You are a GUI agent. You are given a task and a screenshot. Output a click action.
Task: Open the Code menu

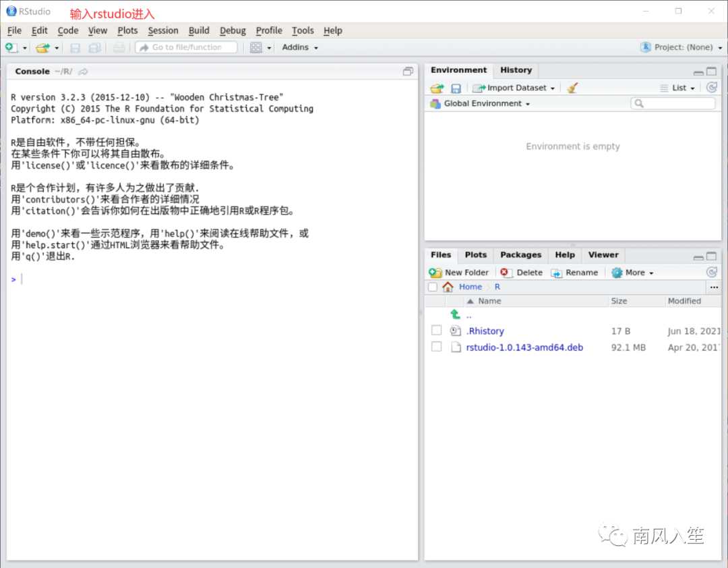pyautogui.click(x=68, y=30)
